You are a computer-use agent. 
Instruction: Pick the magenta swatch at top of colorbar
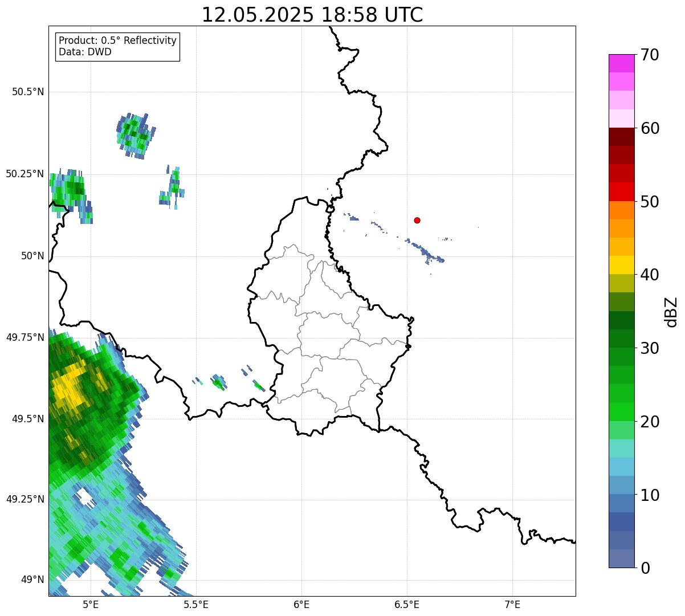(621, 63)
